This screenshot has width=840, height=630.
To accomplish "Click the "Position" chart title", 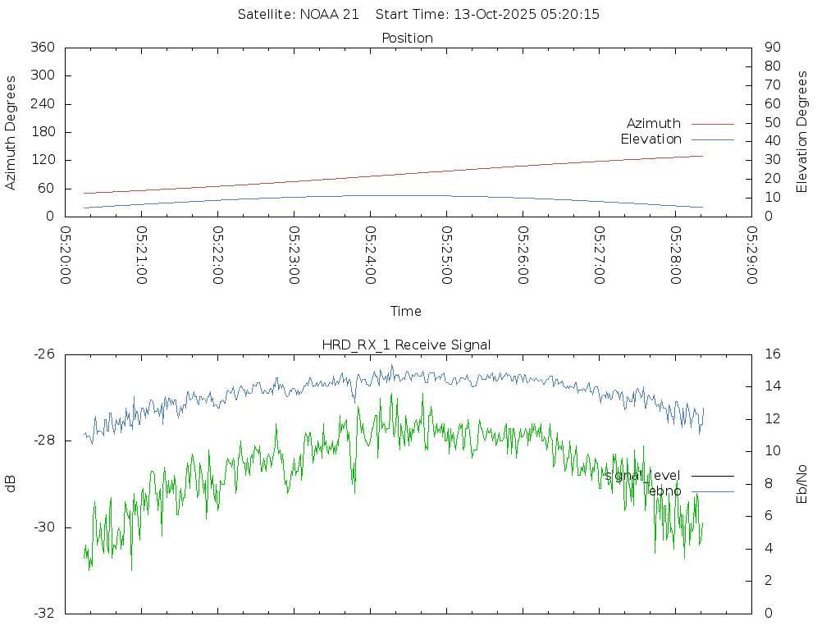I will (x=408, y=38).
